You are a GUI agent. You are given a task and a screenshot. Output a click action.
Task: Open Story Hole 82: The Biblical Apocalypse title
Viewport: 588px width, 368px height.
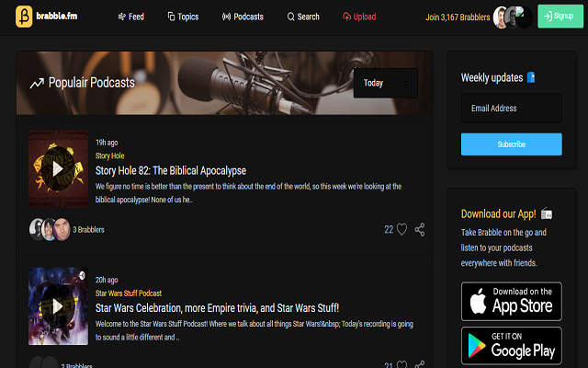pyautogui.click(x=171, y=171)
